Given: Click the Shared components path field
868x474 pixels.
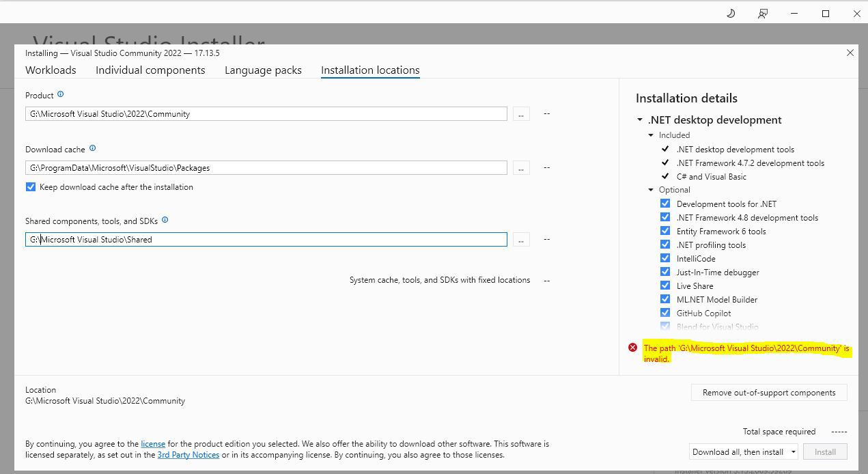Looking at the screenshot, I should point(266,240).
